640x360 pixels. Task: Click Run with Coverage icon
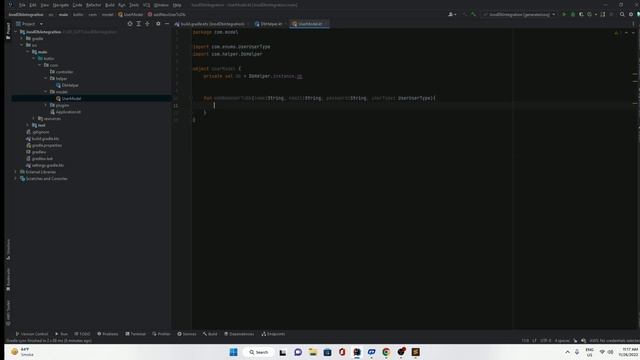tap(581, 14)
